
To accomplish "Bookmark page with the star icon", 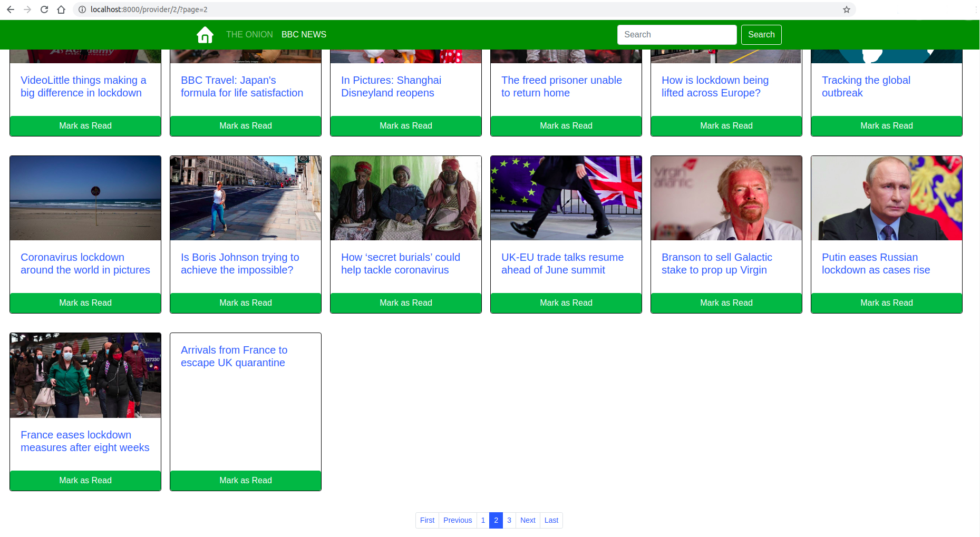I will [x=847, y=9].
